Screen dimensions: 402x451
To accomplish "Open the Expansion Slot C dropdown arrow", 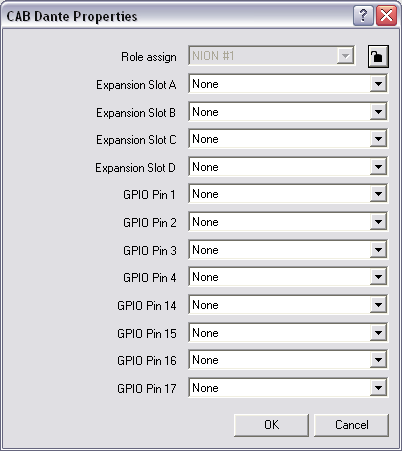I will pos(378,139).
